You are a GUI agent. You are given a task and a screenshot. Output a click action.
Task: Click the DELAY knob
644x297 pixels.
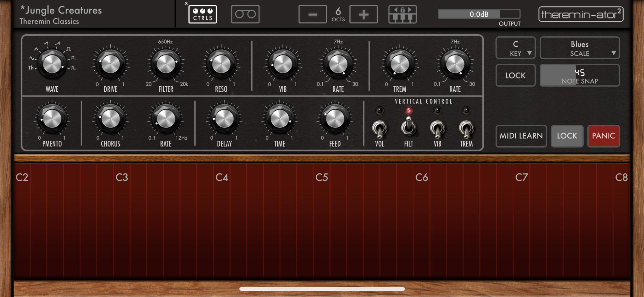click(224, 119)
